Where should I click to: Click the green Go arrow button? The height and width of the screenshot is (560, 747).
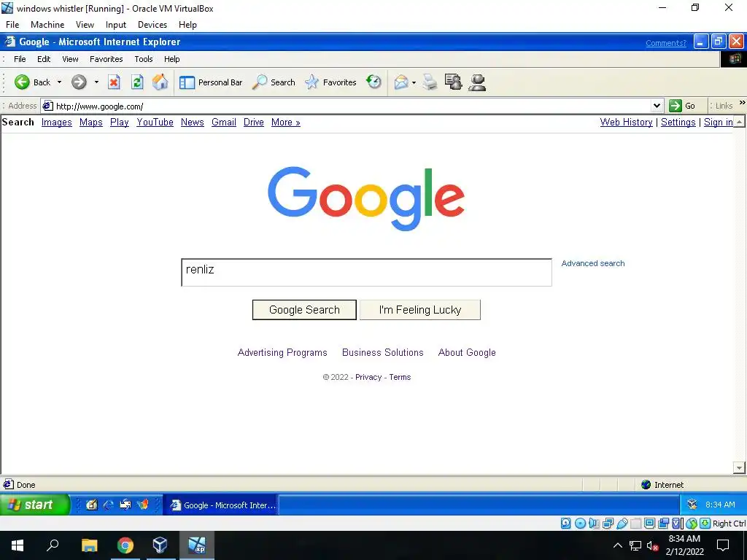coord(676,106)
